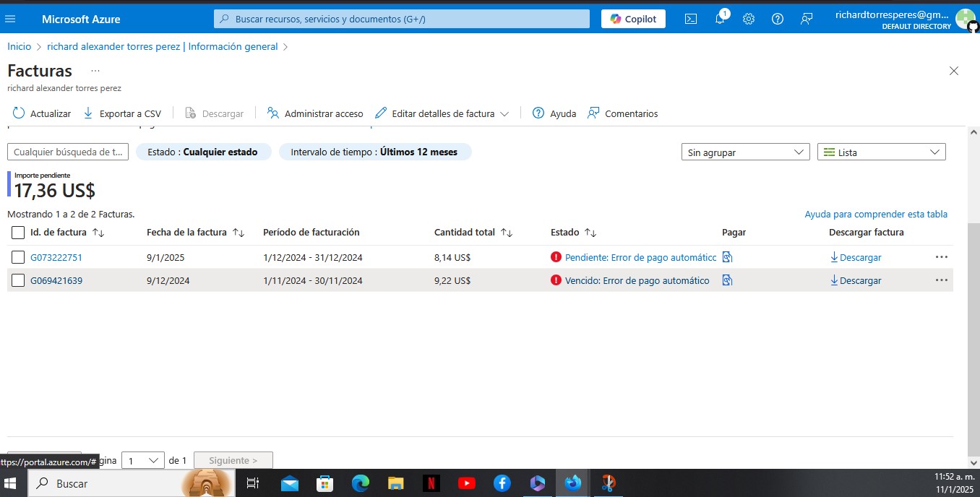
Task: Open the Estado: Cualquier estado filter
Action: 202,152
